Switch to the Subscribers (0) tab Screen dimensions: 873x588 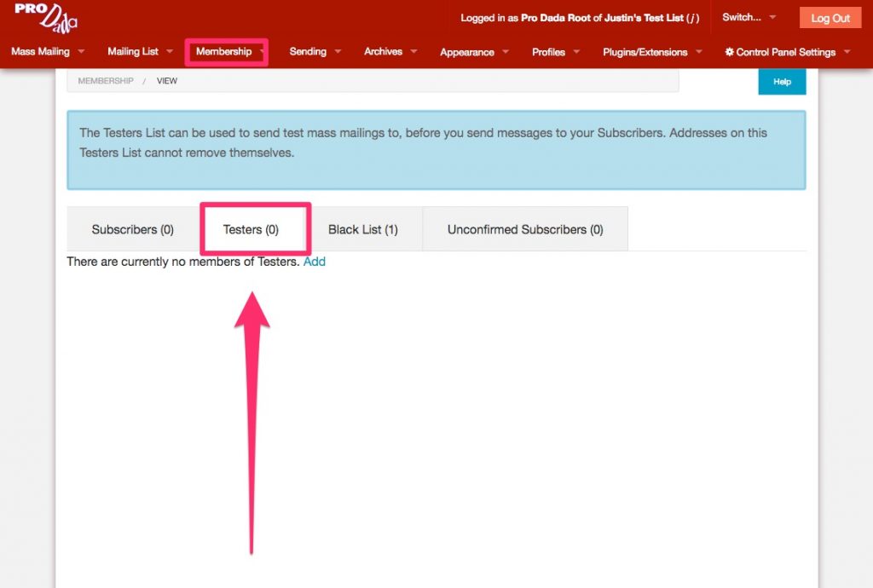[x=133, y=229]
